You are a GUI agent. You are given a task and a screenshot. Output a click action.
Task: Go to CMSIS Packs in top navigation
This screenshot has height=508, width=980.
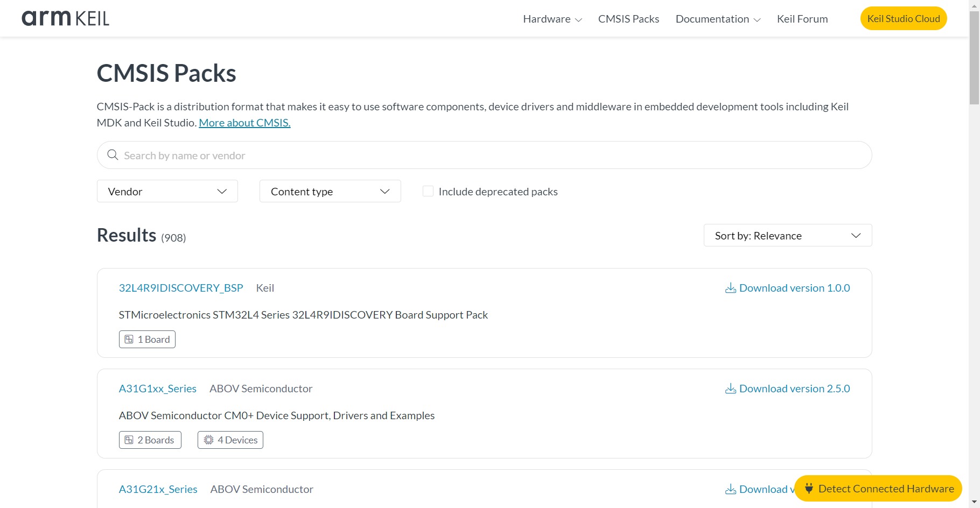628,19
